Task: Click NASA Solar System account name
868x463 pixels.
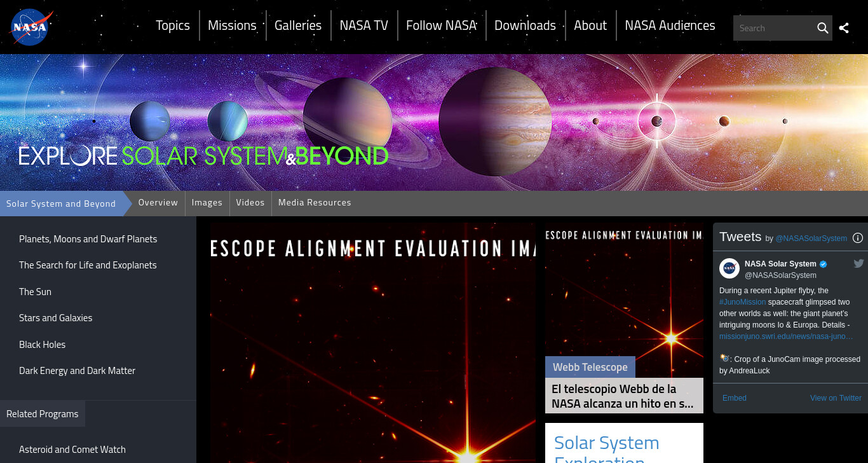Action: tap(780, 264)
